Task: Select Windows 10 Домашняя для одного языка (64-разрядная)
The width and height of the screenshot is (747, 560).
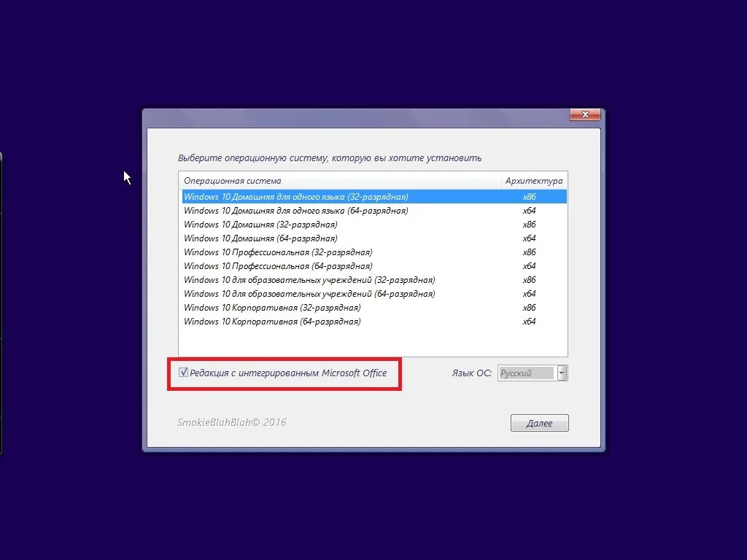Action: click(x=374, y=211)
